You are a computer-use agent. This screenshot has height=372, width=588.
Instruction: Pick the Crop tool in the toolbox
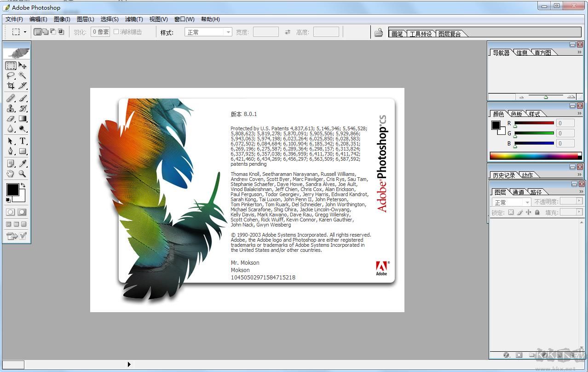click(x=10, y=86)
